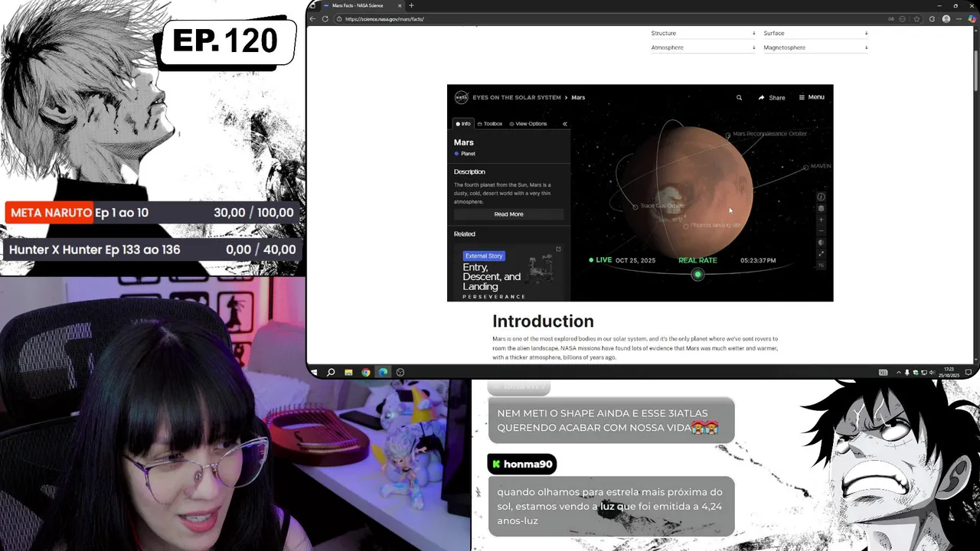Click the green time slider knob
The image size is (980, 551).
pyautogui.click(x=697, y=275)
